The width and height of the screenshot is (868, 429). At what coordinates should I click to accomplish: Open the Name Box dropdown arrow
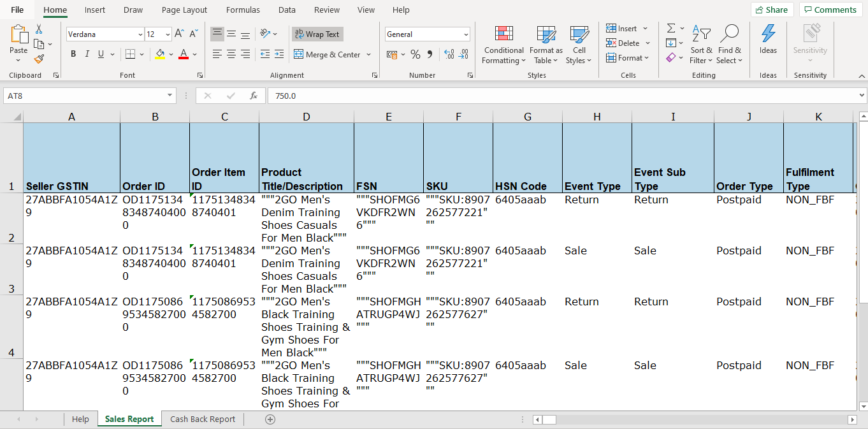coord(170,96)
